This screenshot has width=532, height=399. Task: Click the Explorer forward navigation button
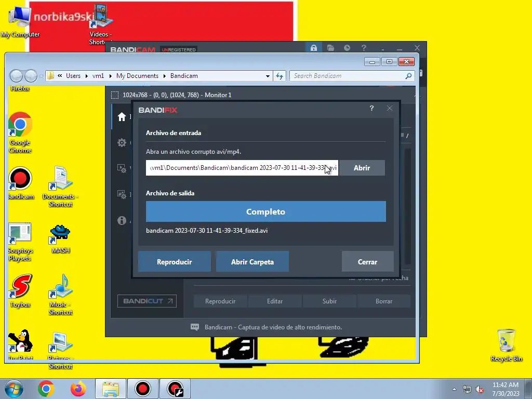(31, 76)
